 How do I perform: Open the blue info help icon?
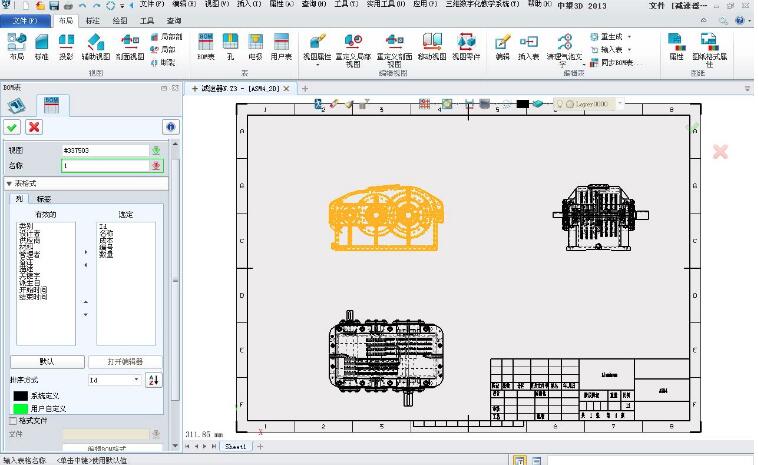coord(170,127)
